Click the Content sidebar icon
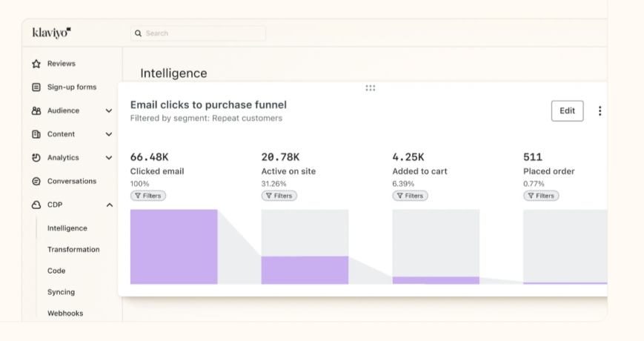This screenshot has width=644, height=341. click(x=36, y=134)
